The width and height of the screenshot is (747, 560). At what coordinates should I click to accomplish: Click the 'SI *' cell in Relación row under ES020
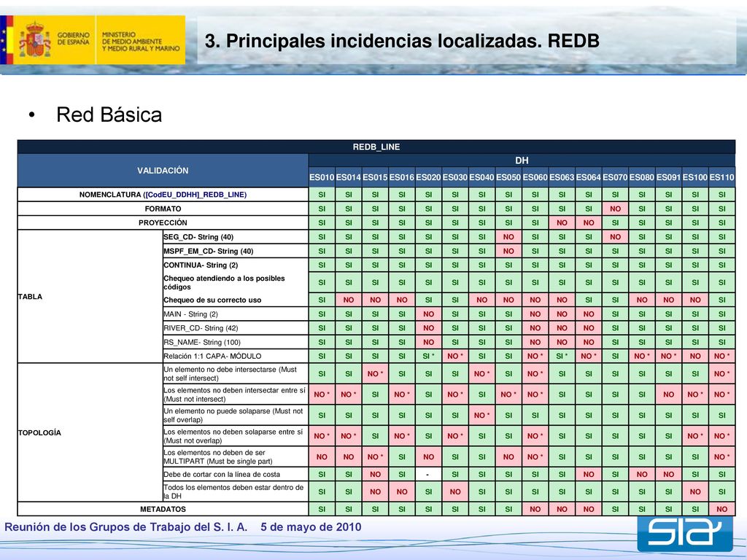(x=428, y=356)
